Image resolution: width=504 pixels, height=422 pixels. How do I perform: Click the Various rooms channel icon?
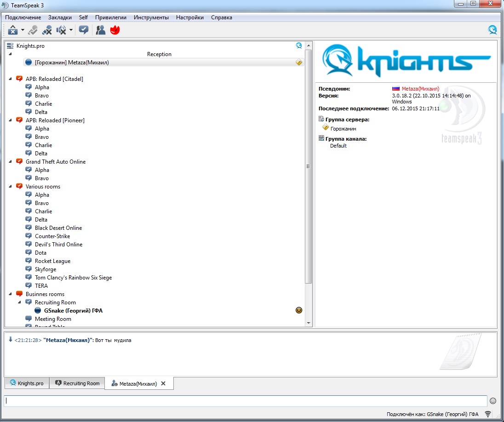point(19,187)
